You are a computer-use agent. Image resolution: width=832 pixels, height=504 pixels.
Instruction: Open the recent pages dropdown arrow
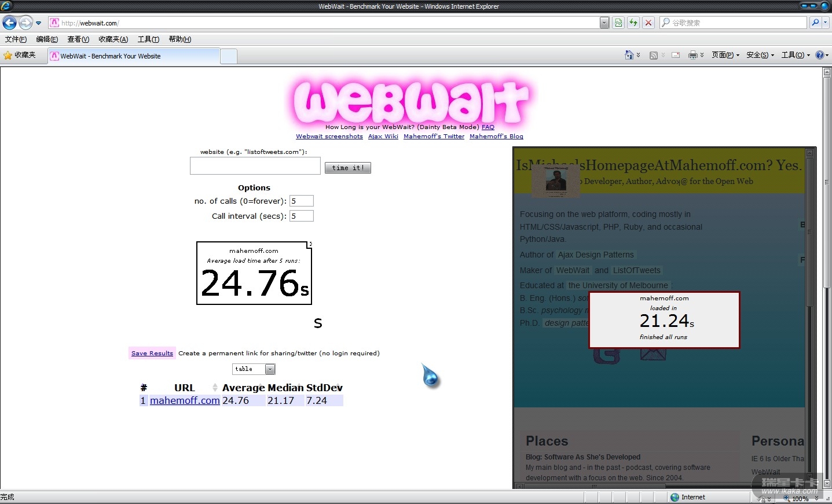[x=39, y=23]
